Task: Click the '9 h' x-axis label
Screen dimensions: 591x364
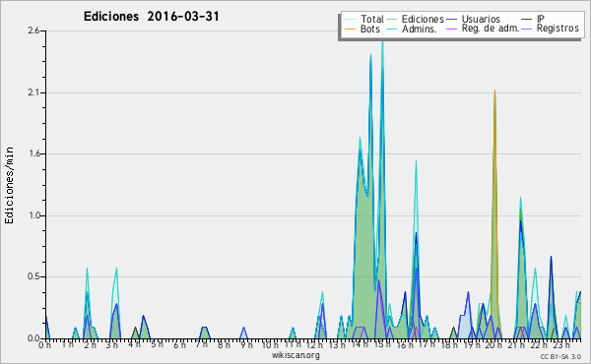Action: pyautogui.click(x=246, y=345)
